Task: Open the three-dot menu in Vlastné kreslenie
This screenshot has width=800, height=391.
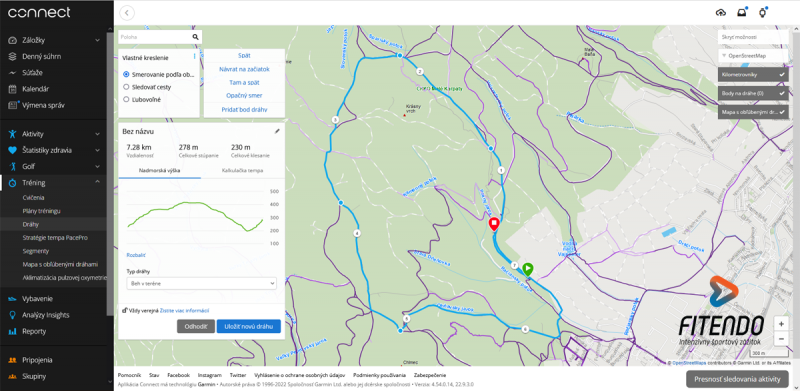Action: click(194, 57)
